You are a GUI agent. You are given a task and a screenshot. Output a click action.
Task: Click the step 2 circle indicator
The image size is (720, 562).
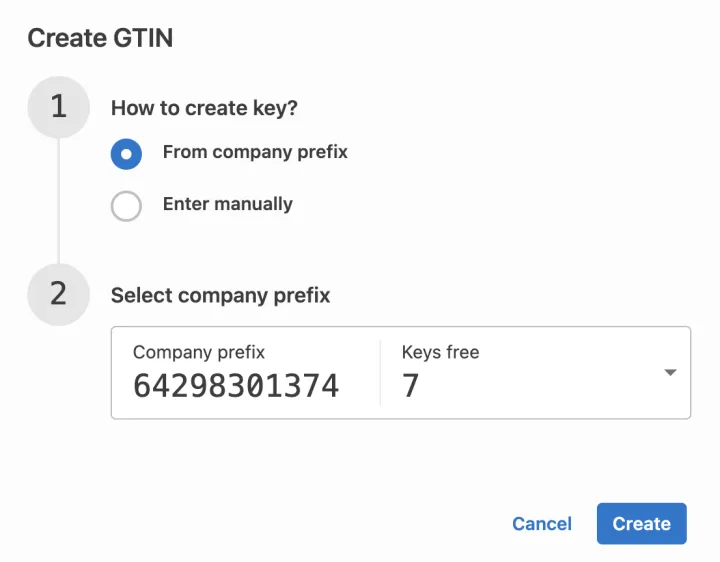(x=59, y=294)
